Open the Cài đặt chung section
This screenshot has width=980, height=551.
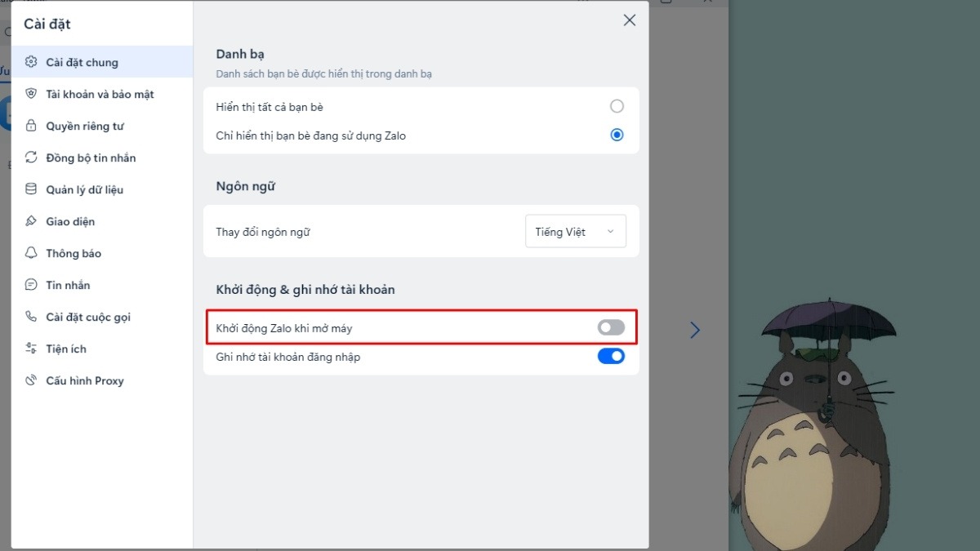coord(102,62)
